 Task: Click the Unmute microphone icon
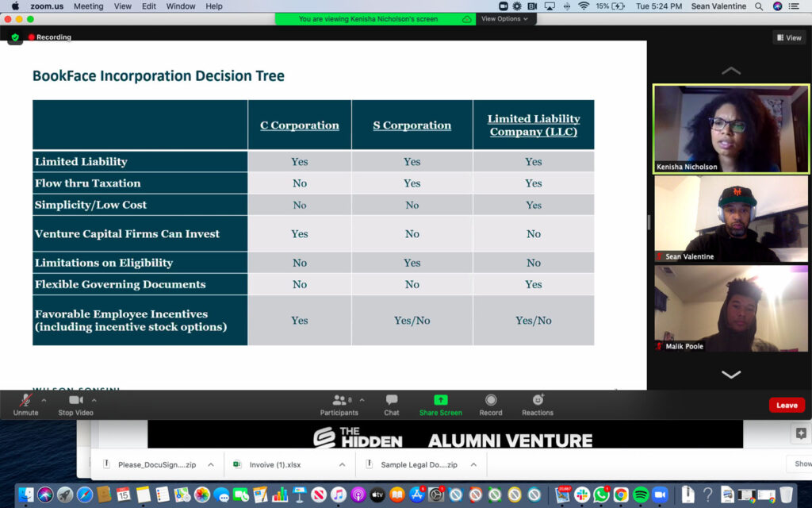coord(25,401)
